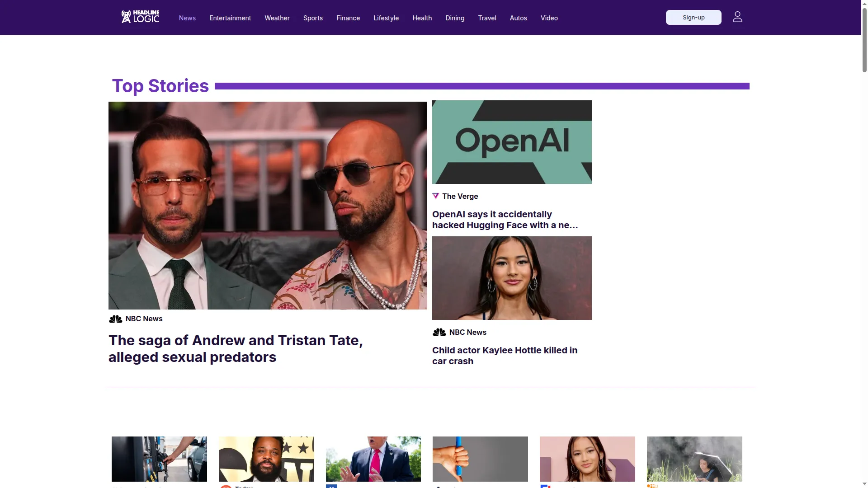Open the thumbs-down photo story
Screen dimensions: 868x488
(480, 459)
